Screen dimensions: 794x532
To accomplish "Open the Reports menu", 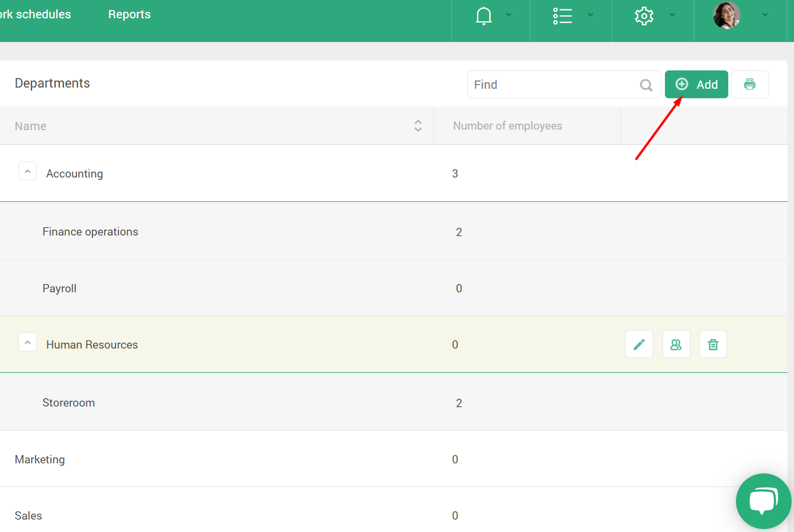I will click(129, 14).
